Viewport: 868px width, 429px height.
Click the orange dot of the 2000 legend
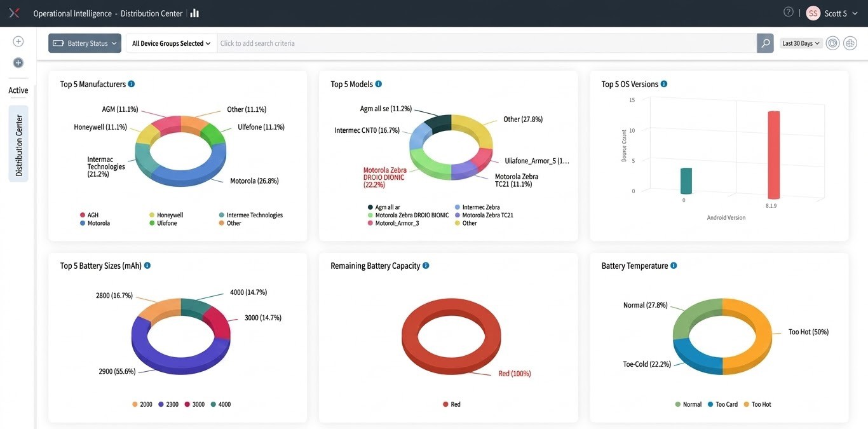coord(135,404)
